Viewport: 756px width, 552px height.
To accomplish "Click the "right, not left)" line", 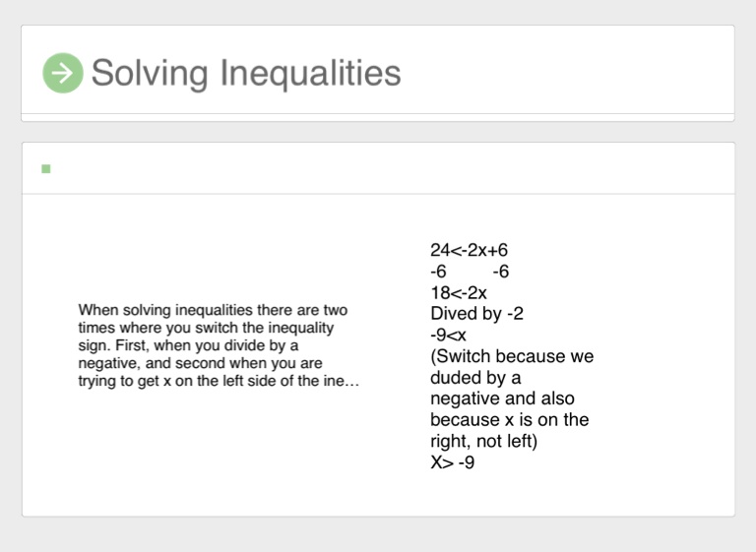I will pos(484,441).
